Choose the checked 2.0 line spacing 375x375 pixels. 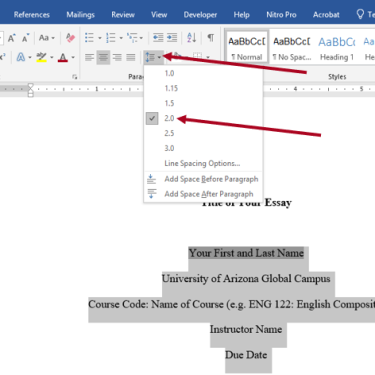click(203, 118)
